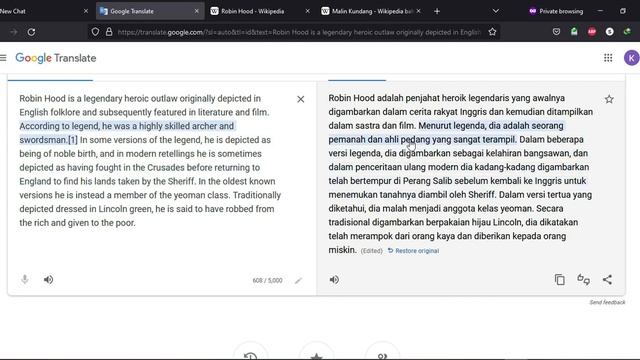Click Restore original link
Image resolution: width=640 pixels, height=360 pixels.
coord(413,251)
